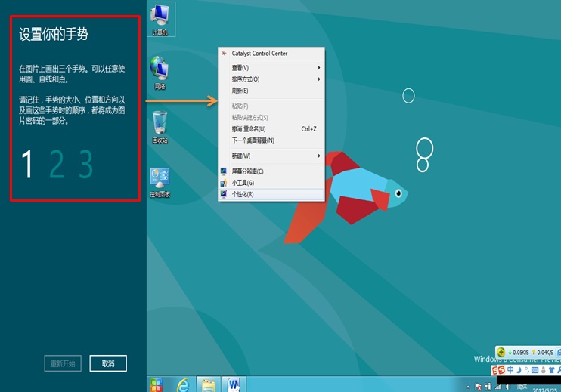The image size is (561, 392).
Task: Choose 刷新(E) in the context menu
Action: [271, 91]
